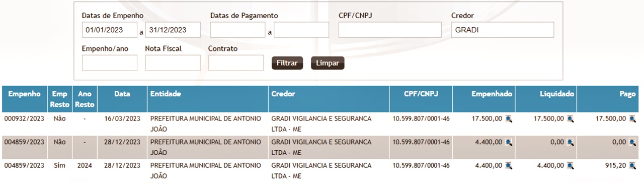Sort by the Empenhado column header
Image resolution: width=644 pixels, height=186 pixels.
(x=492, y=94)
